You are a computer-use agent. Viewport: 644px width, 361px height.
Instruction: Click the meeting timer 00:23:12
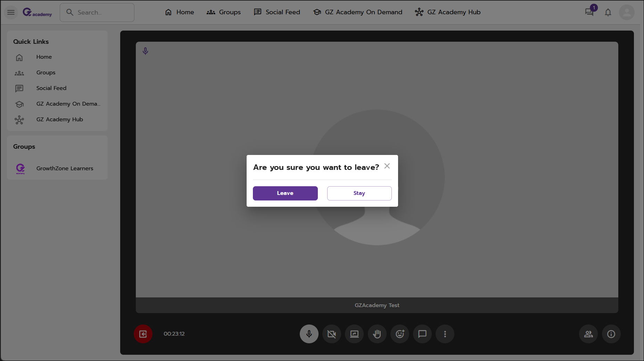tap(174, 334)
